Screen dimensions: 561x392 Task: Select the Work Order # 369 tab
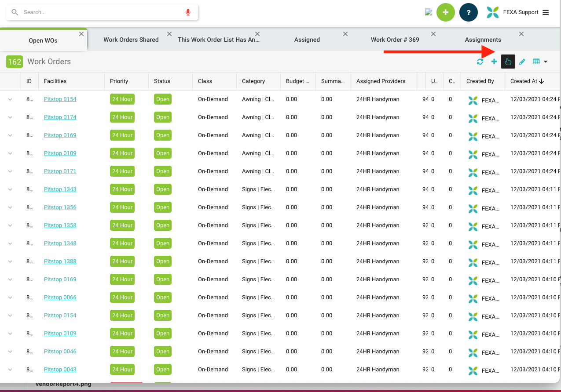(x=395, y=39)
